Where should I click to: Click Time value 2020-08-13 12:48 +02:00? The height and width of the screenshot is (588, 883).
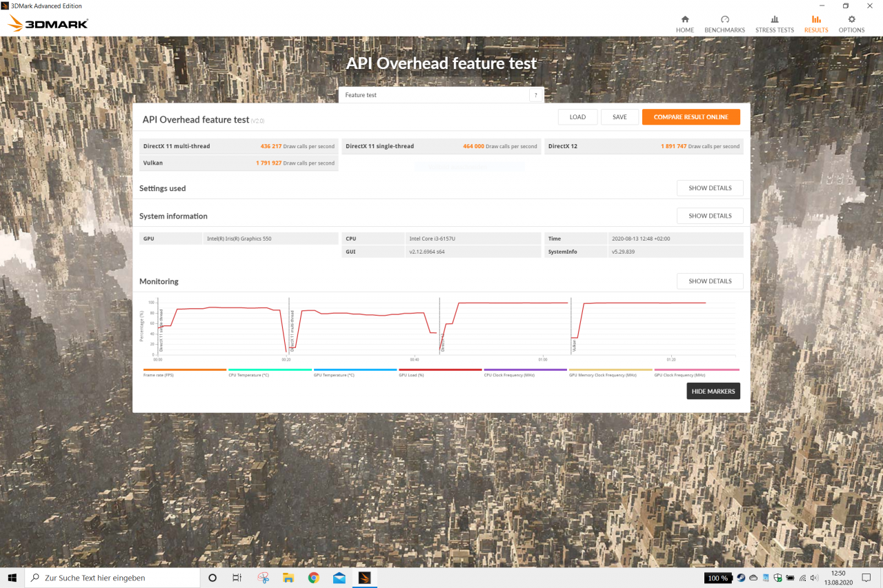[641, 239]
